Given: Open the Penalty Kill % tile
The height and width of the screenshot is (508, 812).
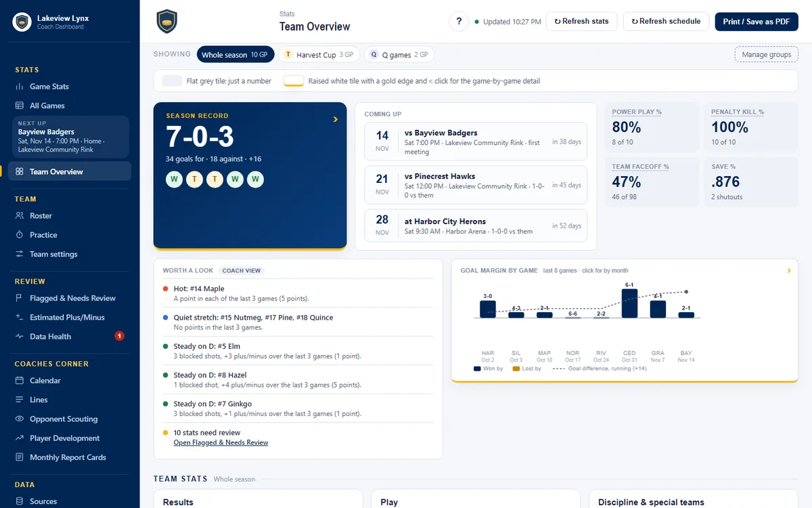Looking at the screenshot, I should (751, 127).
